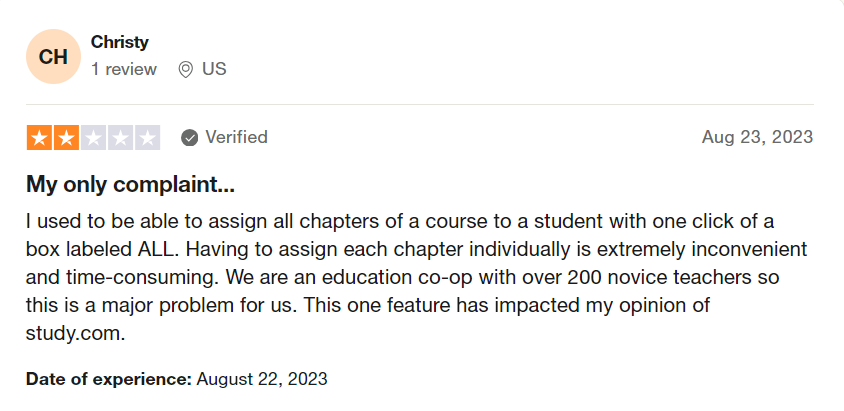The height and width of the screenshot is (411, 844).
Task: Open the 'My only complaint...' review title
Action: (x=130, y=185)
